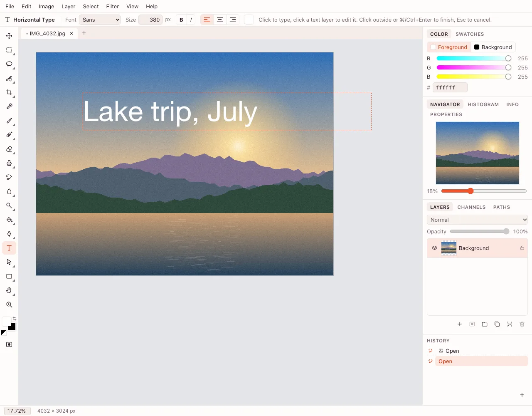Open a new document tab

click(84, 33)
